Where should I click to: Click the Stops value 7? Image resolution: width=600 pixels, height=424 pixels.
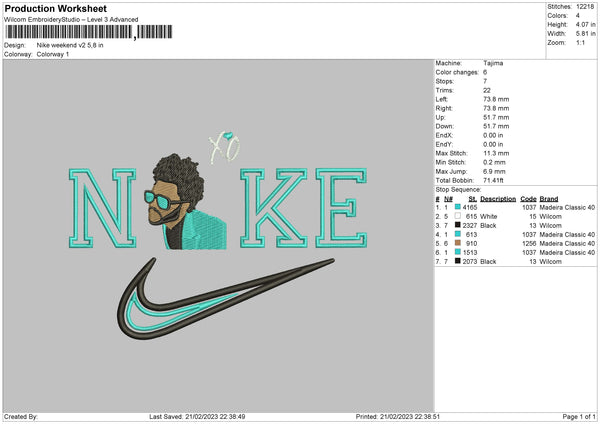pos(485,81)
